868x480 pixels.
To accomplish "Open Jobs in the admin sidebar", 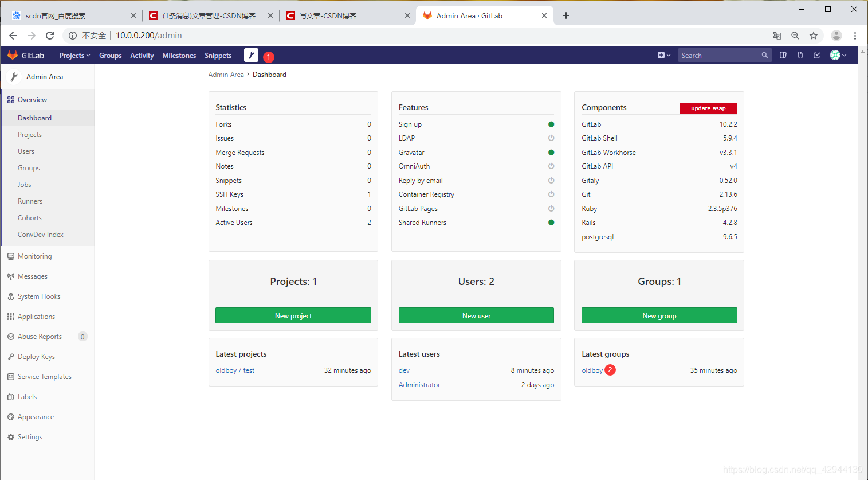I will point(25,185).
